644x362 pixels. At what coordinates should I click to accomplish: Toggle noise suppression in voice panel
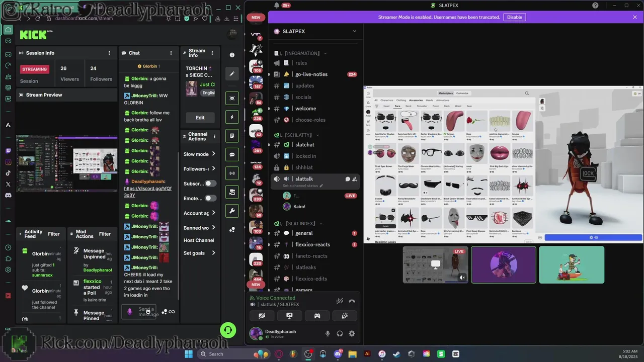(x=340, y=301)
